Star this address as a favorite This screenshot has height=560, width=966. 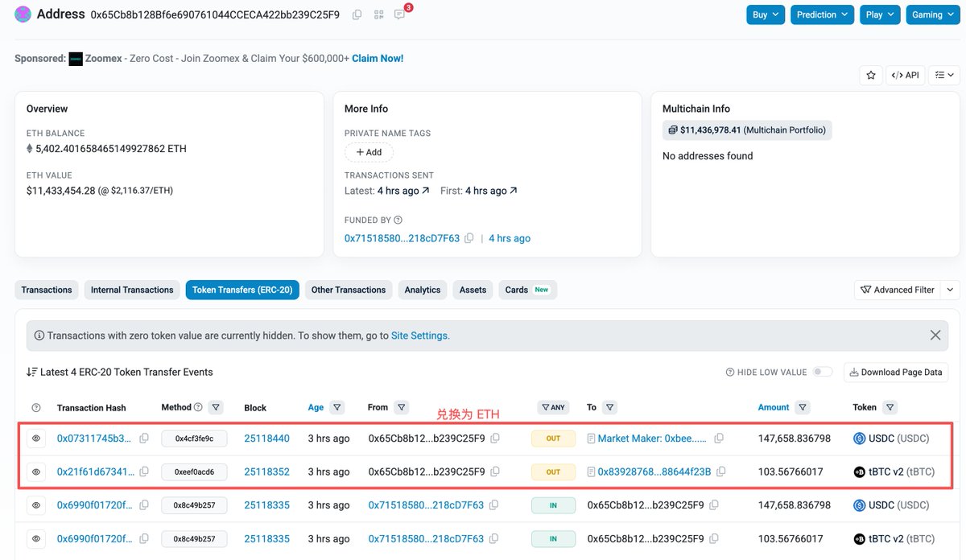click(870, 75)
